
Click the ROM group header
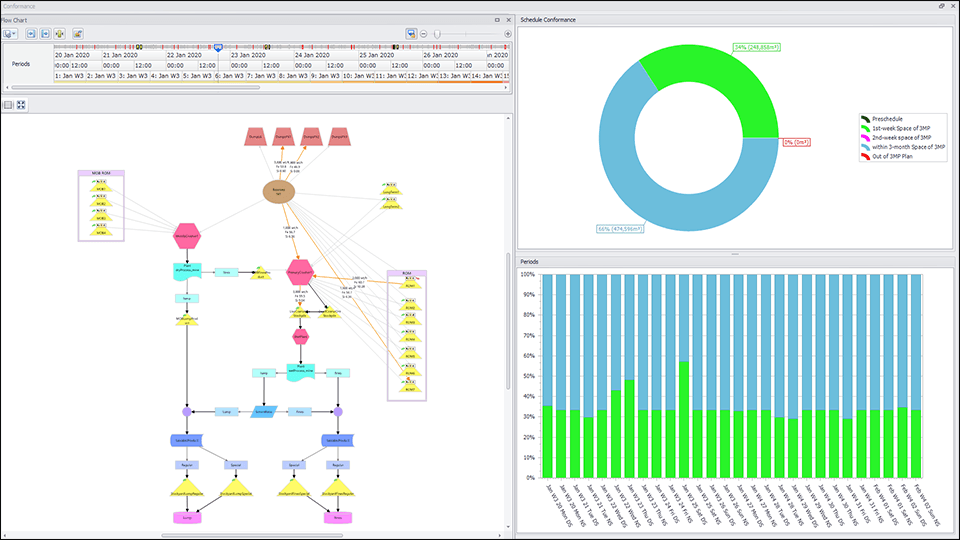tap(407, 273)
